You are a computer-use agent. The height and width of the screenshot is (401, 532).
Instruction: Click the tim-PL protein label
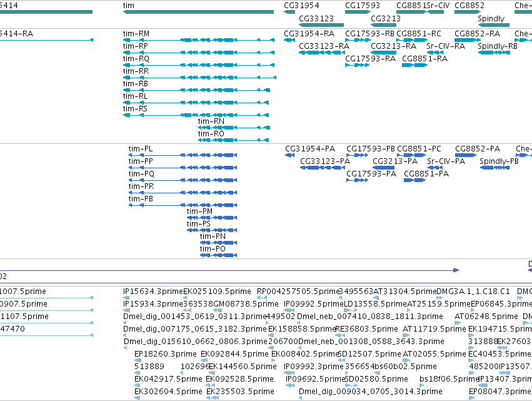[x=141, y=149]
